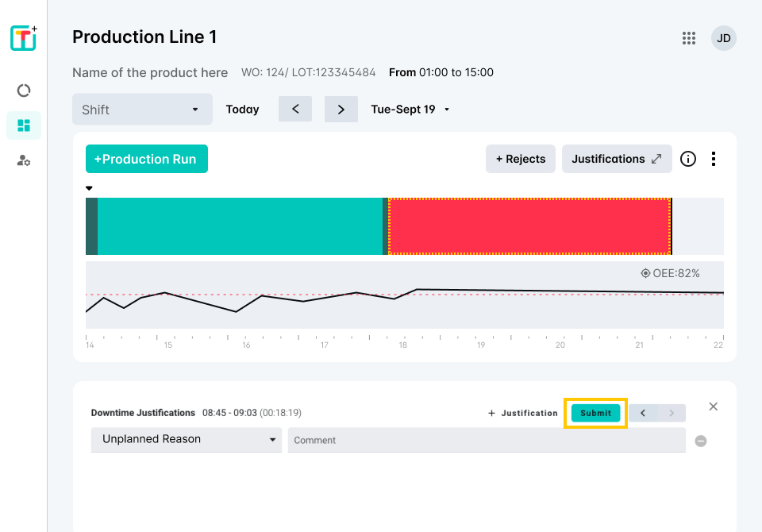Open the user settings sidebar icon

(x=24, y=160)
